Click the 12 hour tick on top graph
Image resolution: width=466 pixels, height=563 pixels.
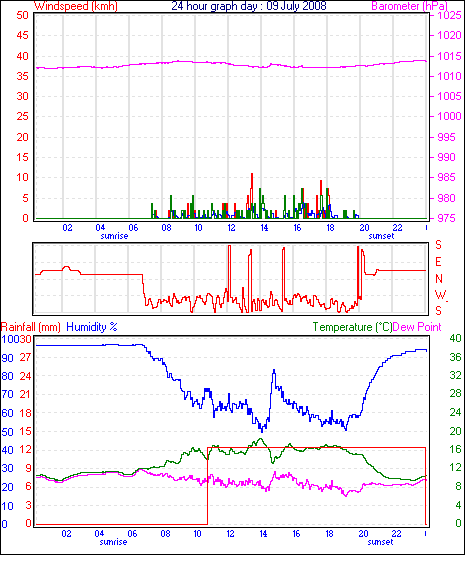pyautogui.click(x=232, y=228)
